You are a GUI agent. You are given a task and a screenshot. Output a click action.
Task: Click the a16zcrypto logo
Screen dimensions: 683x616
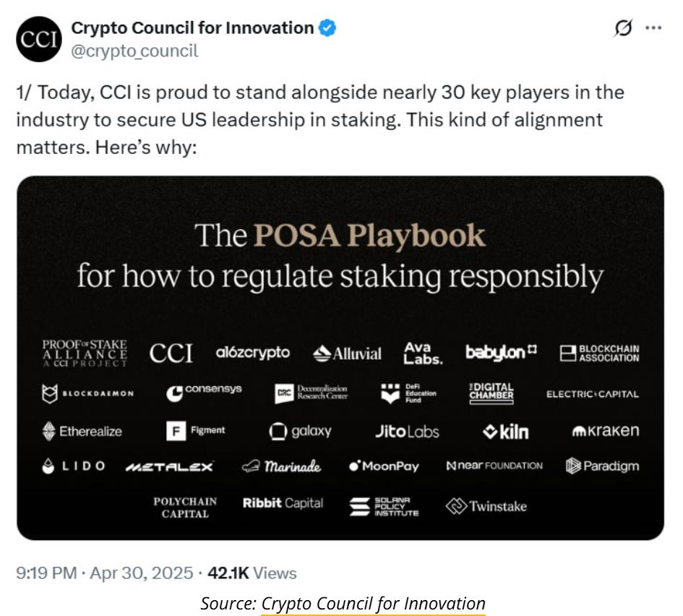[252, 353]
